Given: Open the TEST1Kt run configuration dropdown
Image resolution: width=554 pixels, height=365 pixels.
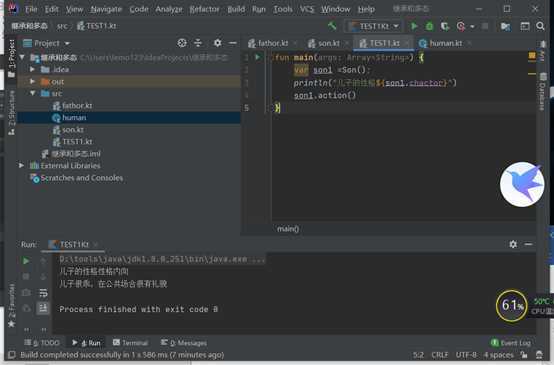Looking at the screenshot, I should 374,26.
